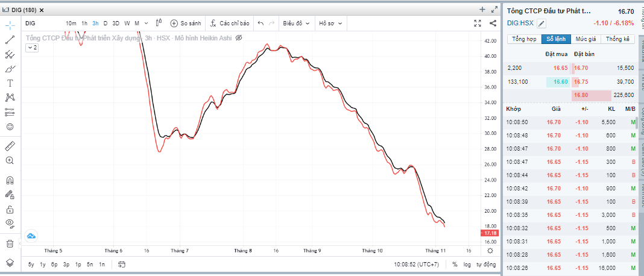644x276 pixels.
Task: Activate the zoom in tool
Action: tap(10, 160)
